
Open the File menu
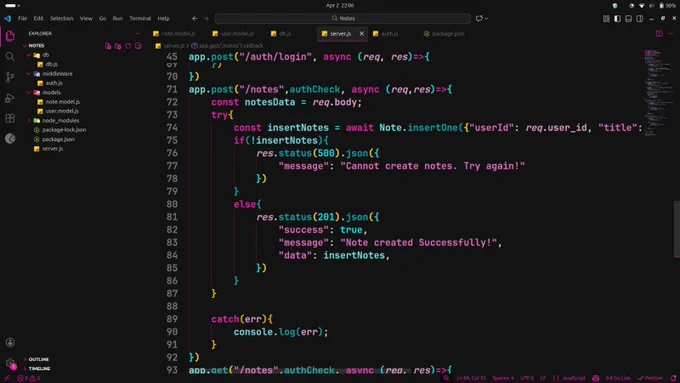coord(23,19)
